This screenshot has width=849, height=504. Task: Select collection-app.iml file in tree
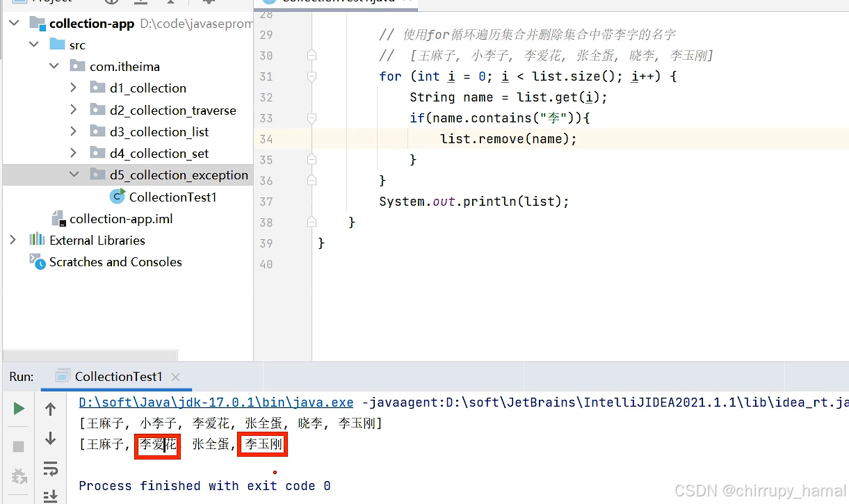(x=121, y=219)
